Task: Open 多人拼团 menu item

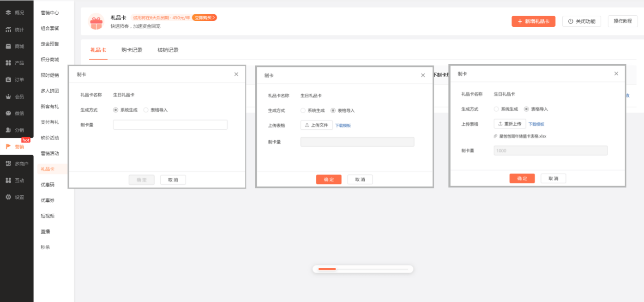Action: [x=50, y=91]
